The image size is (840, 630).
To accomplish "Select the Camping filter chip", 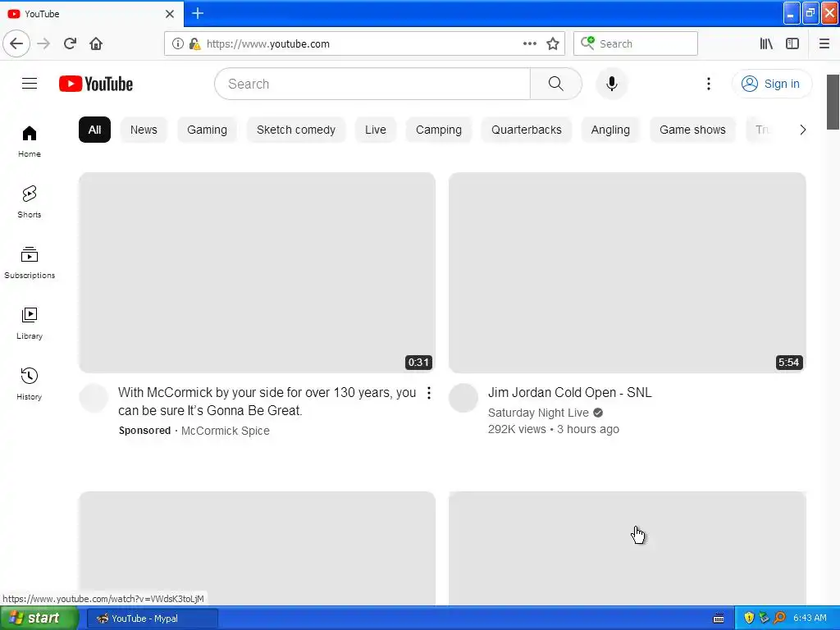I will coord(439,130).
